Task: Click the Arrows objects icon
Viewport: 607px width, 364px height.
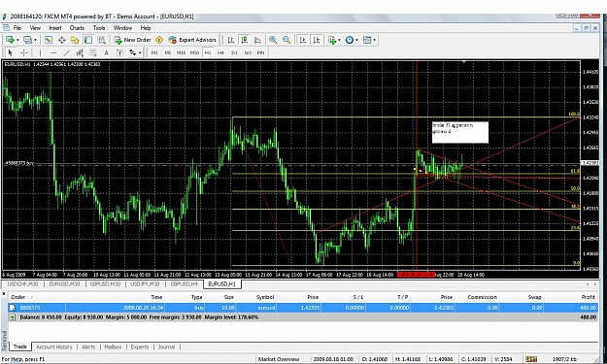Action: 133,52
